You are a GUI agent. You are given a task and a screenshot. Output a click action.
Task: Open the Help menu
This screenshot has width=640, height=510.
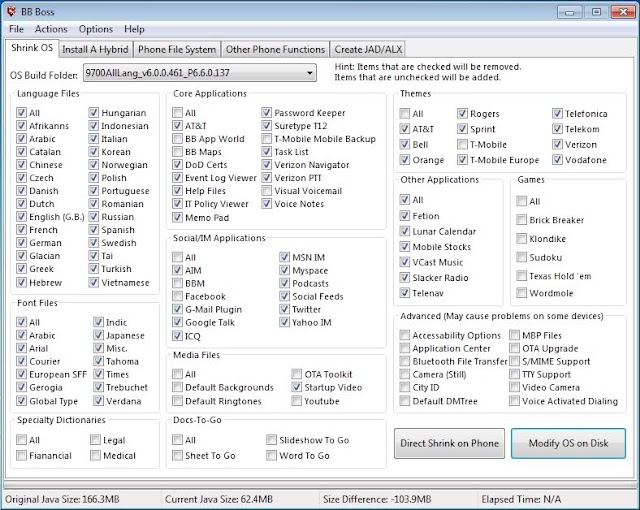pos(134,29)
